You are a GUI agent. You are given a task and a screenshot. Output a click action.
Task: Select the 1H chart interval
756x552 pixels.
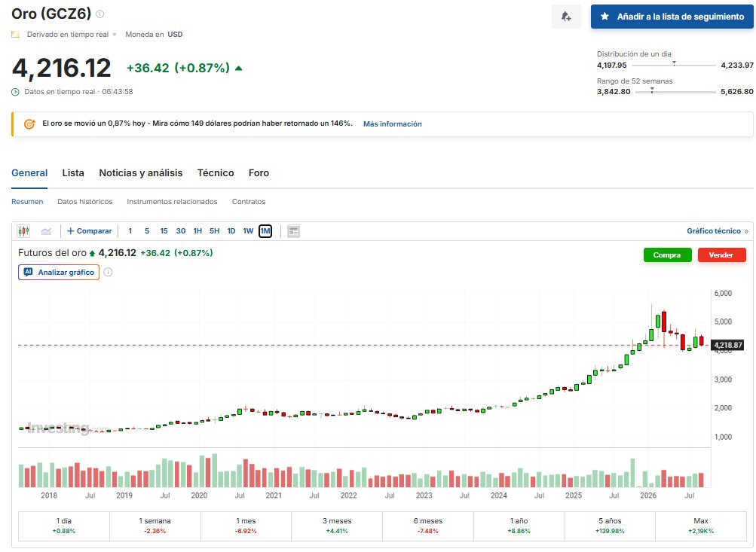click(x=197, y=231)
